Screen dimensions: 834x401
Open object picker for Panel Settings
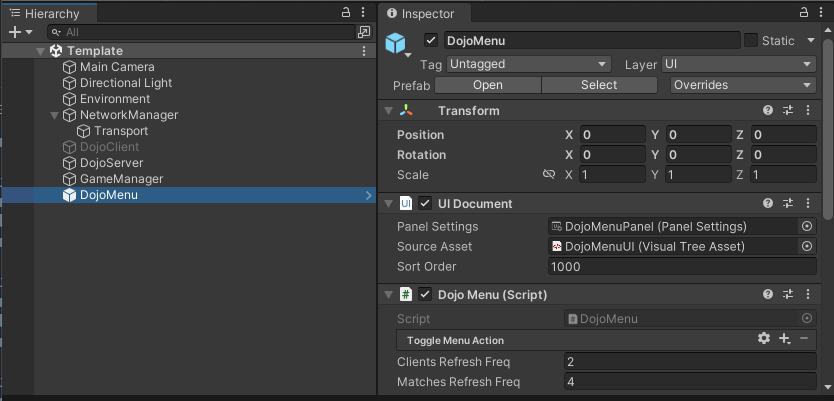(x=807, y=227)
